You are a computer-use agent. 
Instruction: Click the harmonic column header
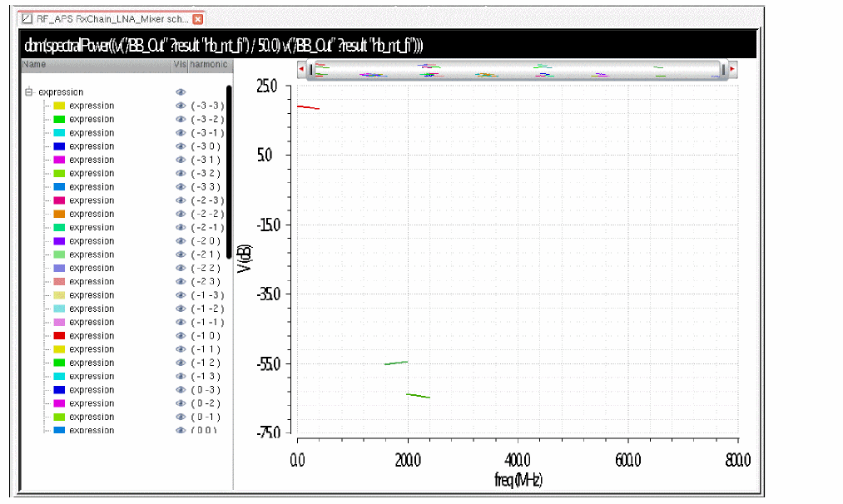pyautogui.click(x=210, y=65)
